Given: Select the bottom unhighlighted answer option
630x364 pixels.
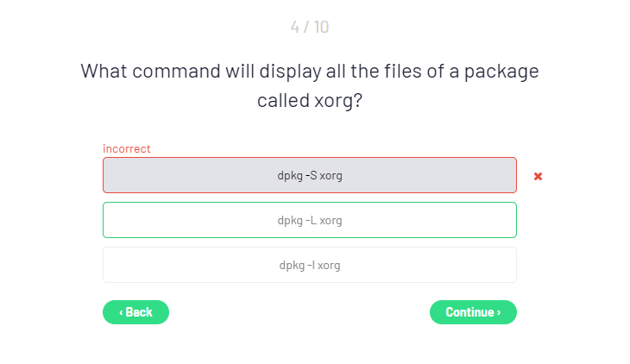Looking at the screenshot, I should coord(309,265).
